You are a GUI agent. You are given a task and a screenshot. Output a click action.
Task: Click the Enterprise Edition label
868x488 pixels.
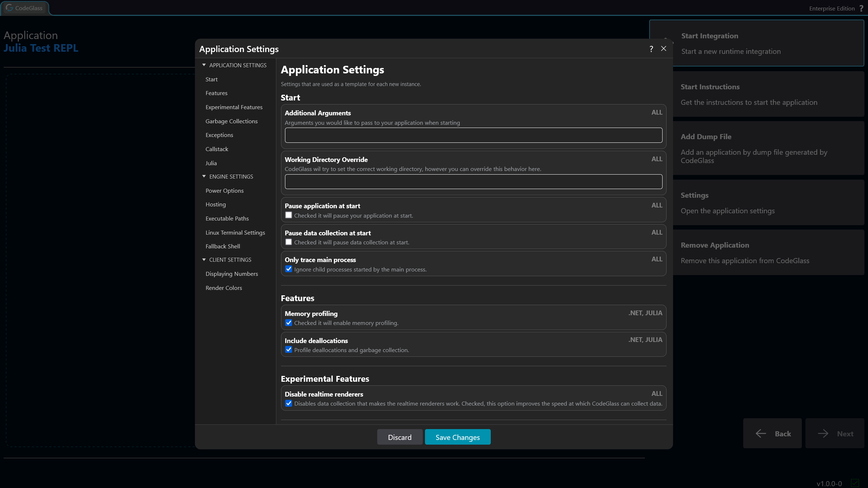point(832,8)
